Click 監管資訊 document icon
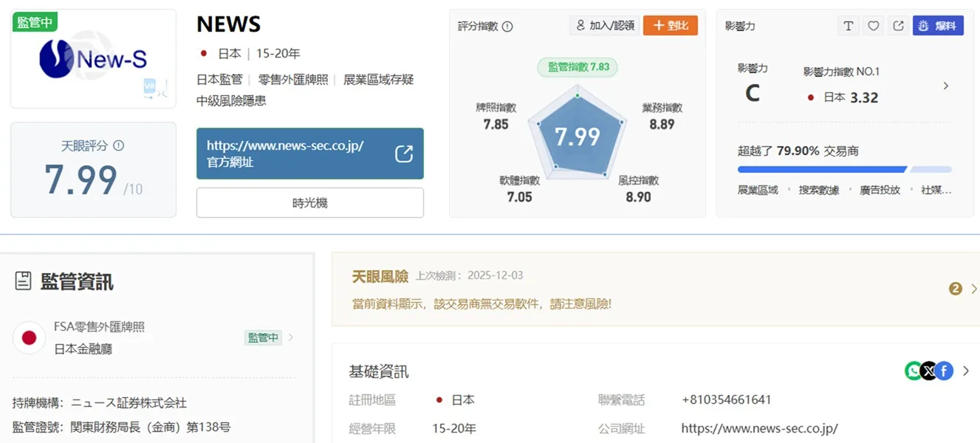This screenshot has width=980, height=443. coord(23,281)
